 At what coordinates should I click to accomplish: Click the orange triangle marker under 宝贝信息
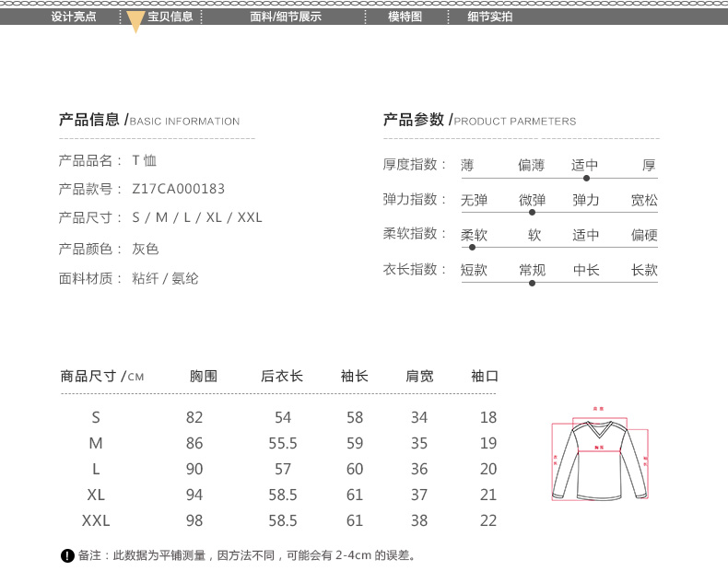135,24
